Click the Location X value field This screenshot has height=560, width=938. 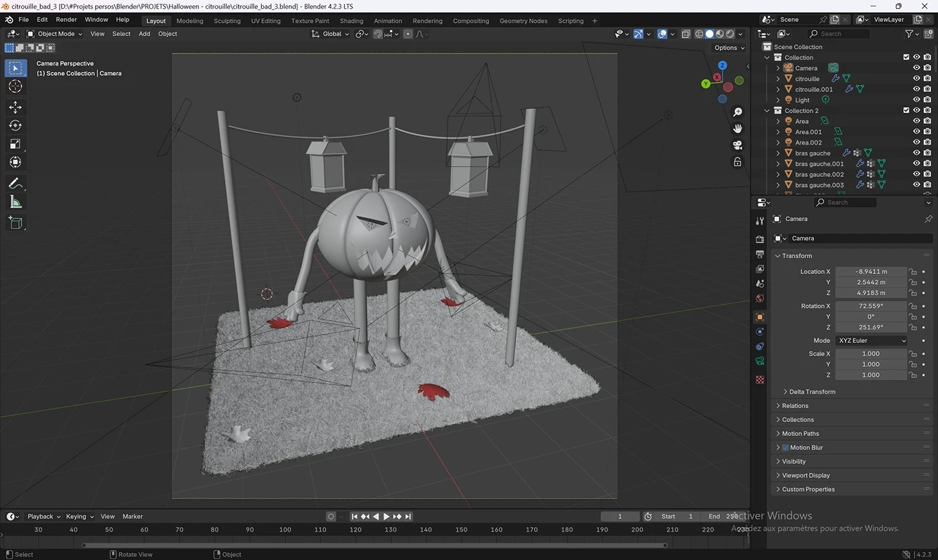click(871, 271)
